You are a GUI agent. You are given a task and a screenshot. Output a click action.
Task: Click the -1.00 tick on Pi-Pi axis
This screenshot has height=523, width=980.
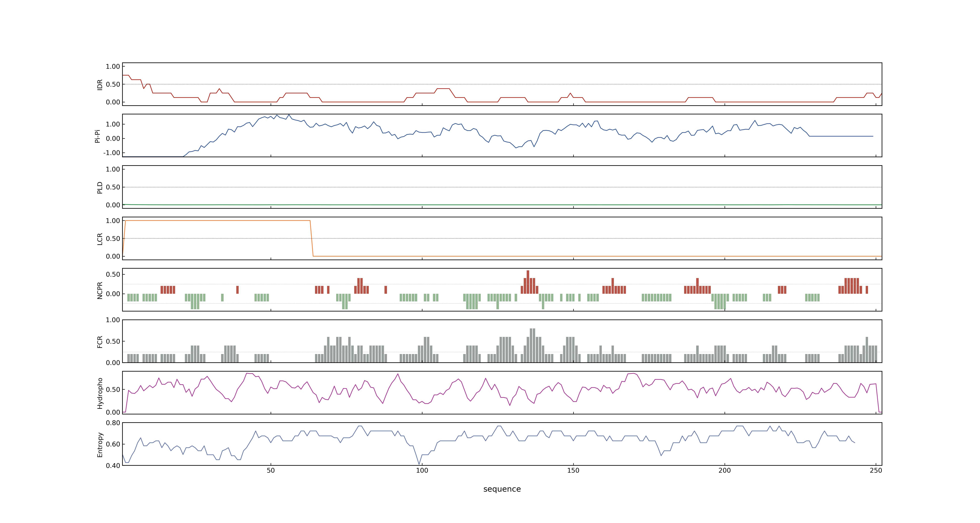pyautogui.click(x=111, y=153)
